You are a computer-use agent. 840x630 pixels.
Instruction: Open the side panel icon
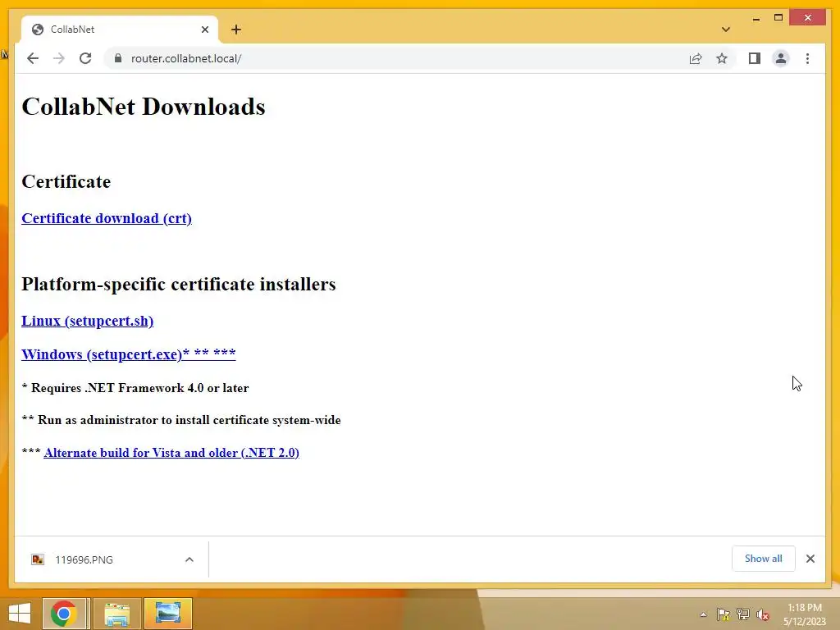(x=755, y=58)
